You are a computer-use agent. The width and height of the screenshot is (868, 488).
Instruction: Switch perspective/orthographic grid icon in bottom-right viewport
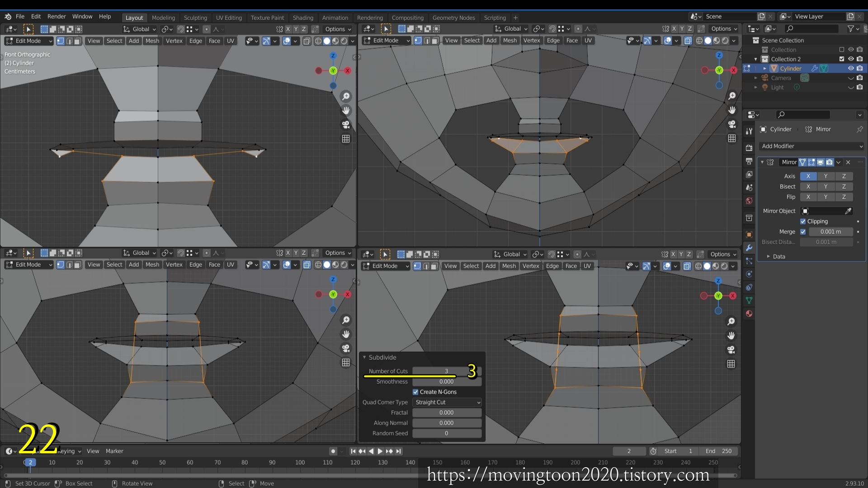(731, 364)
